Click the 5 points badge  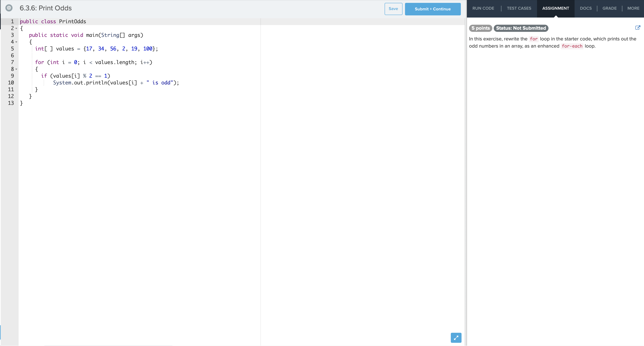tap(480, 28)
